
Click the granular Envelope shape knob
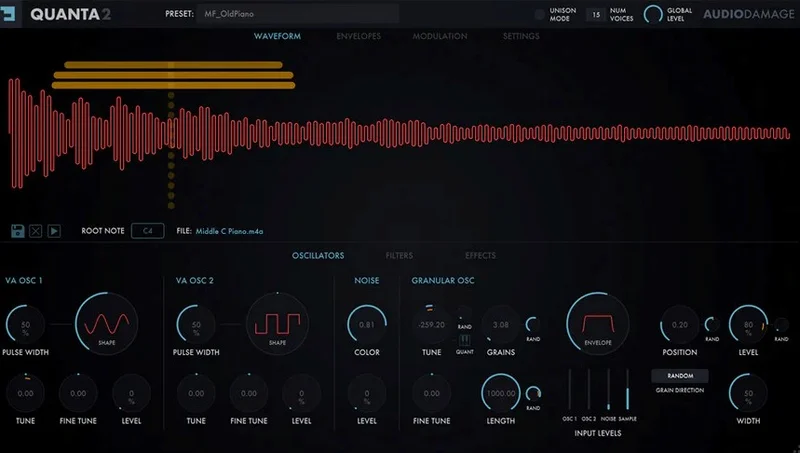coord(597,323)
